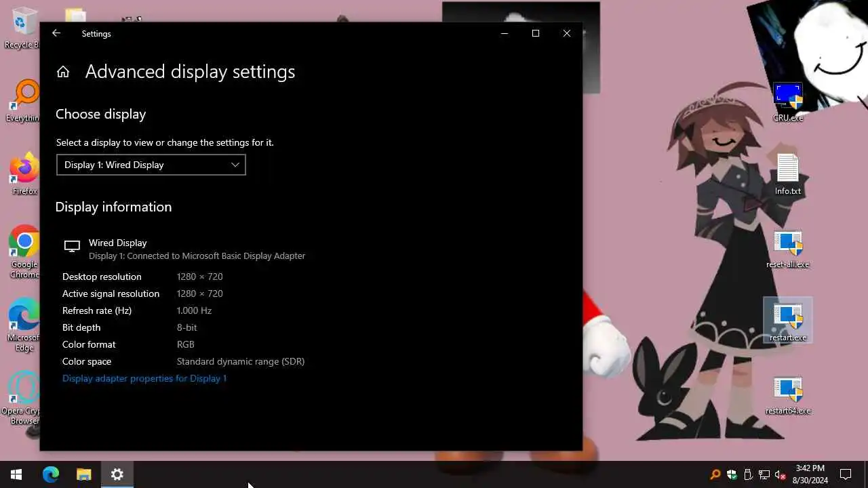Open the network status tray icon
Screen dimensions: 868x488
[x=764, y=474]
